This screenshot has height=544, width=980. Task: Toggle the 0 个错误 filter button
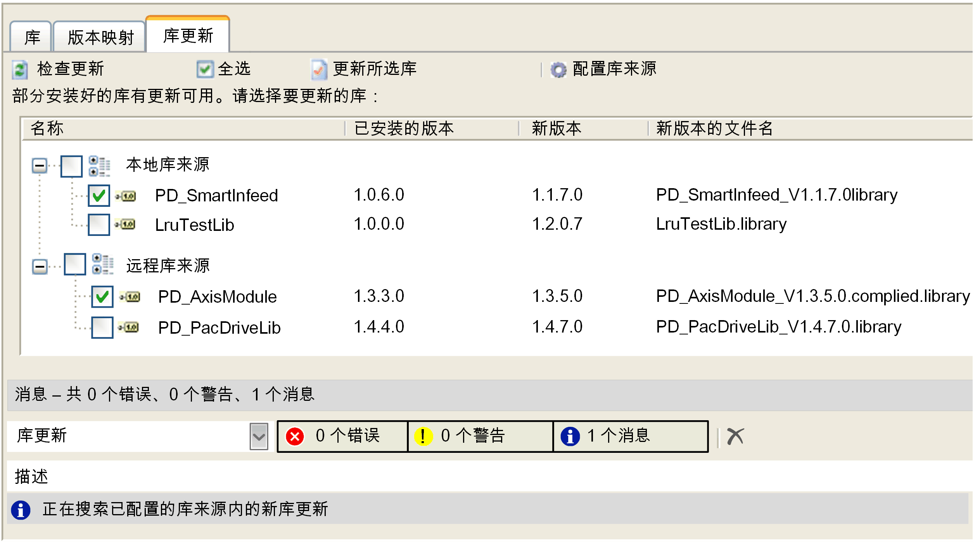coord(342,436)
